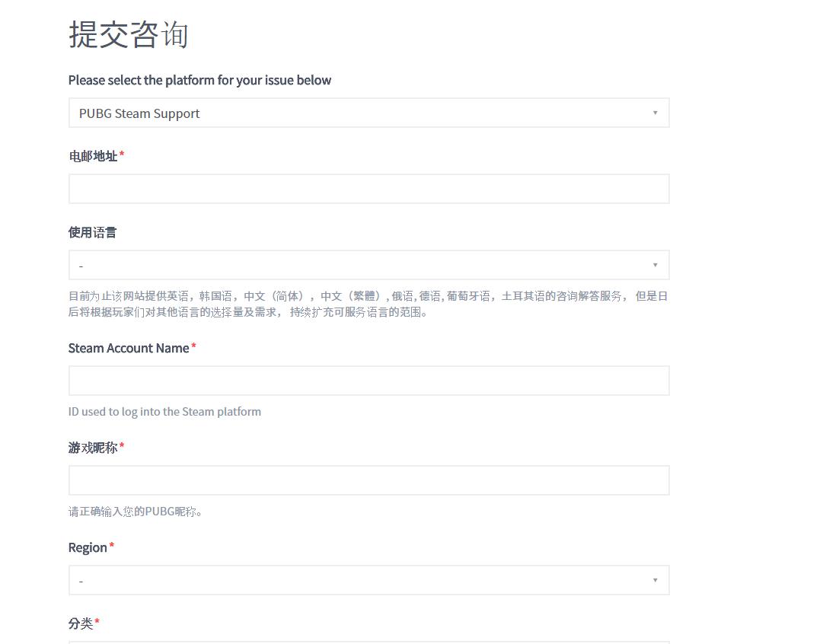Click the language availability description text
Screen dimensions: 823x644
coord(368,303)
